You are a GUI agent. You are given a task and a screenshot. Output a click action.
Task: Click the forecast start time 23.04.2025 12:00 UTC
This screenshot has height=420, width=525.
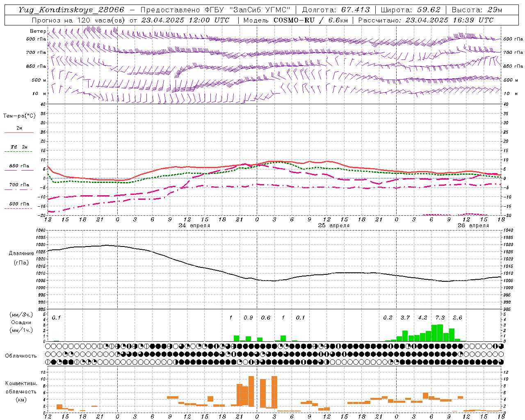pos(185,20)
